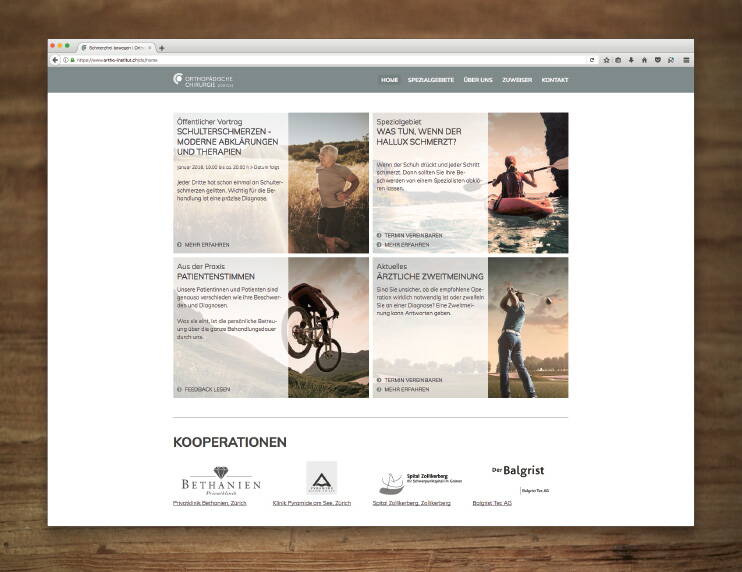The width and height of the screenshot is (742, 572).
Task: Open the bookmarks library clipboard icon
Action: coord(618,60)
